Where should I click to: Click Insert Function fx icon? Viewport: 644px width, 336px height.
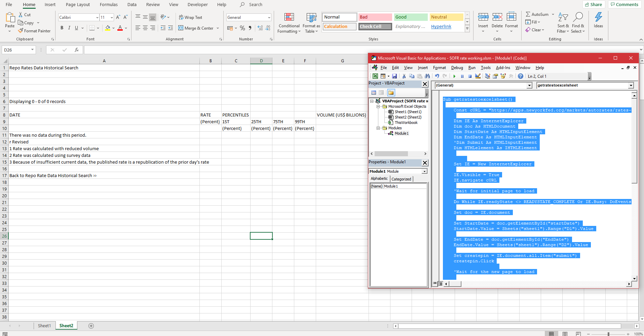[x=77, y=50]
